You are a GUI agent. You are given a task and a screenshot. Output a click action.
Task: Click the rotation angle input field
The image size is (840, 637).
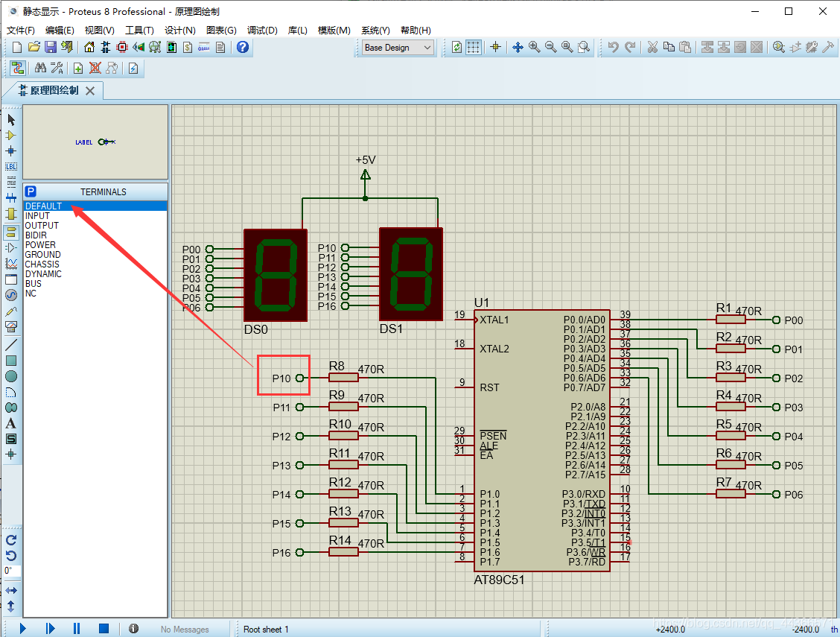click(12, 571)
